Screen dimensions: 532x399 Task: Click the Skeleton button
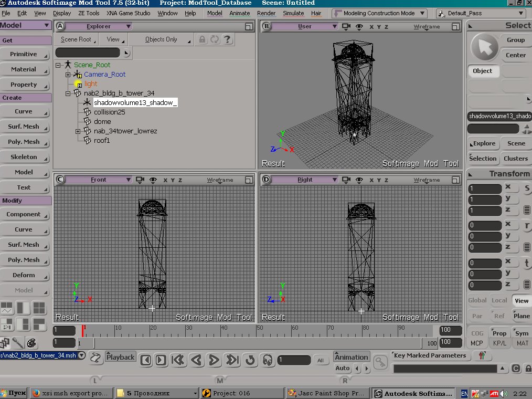25,157
